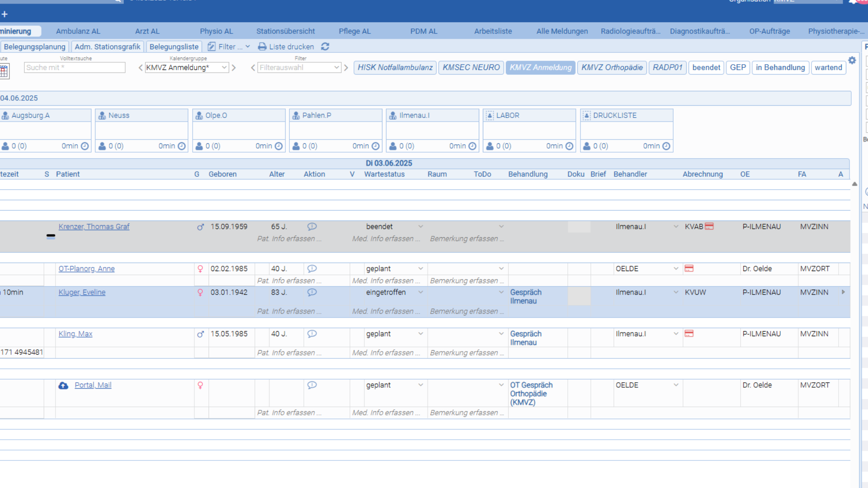Switch to the Stationsübersicht tab
The image size is (868, 488).
point(286,31)
